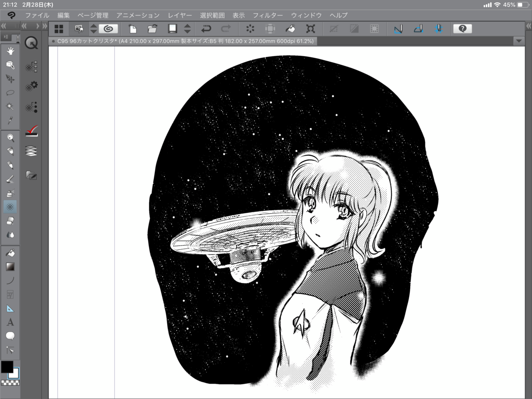This screenshot has height=399, width=532.
Task: Select the Zoom magnifier tool
Action: (10, 137)
